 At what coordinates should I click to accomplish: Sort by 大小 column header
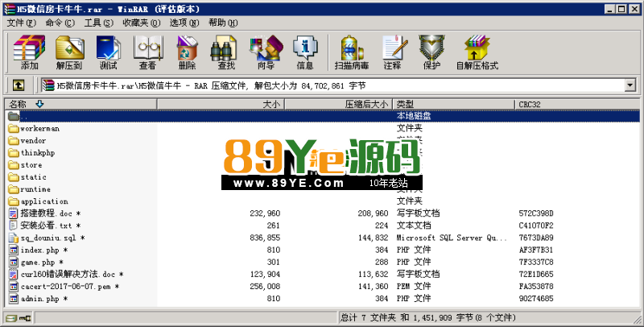click(221, 105)
